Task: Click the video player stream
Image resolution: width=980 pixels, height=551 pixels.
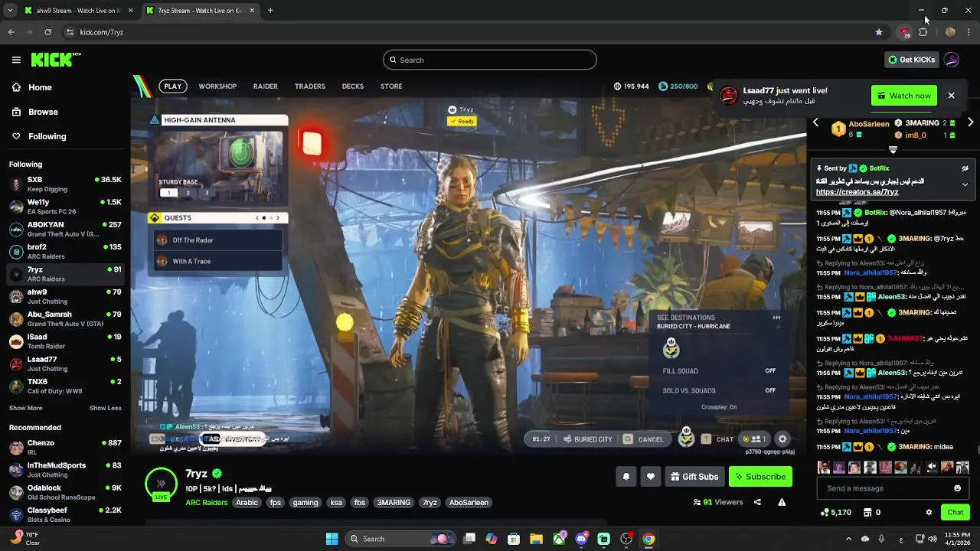Action: point(469,266)
